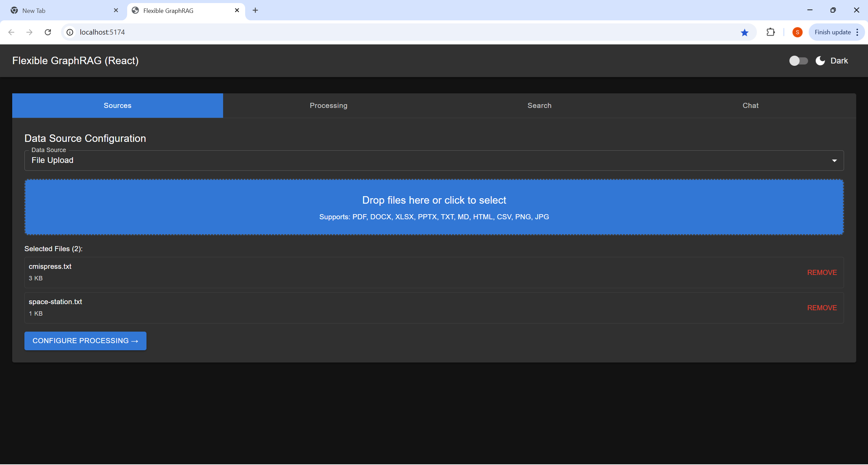The height and width of the screenshot is (465, 868).
Task: Open a new browser tab with plus
Action: (255, 10)
